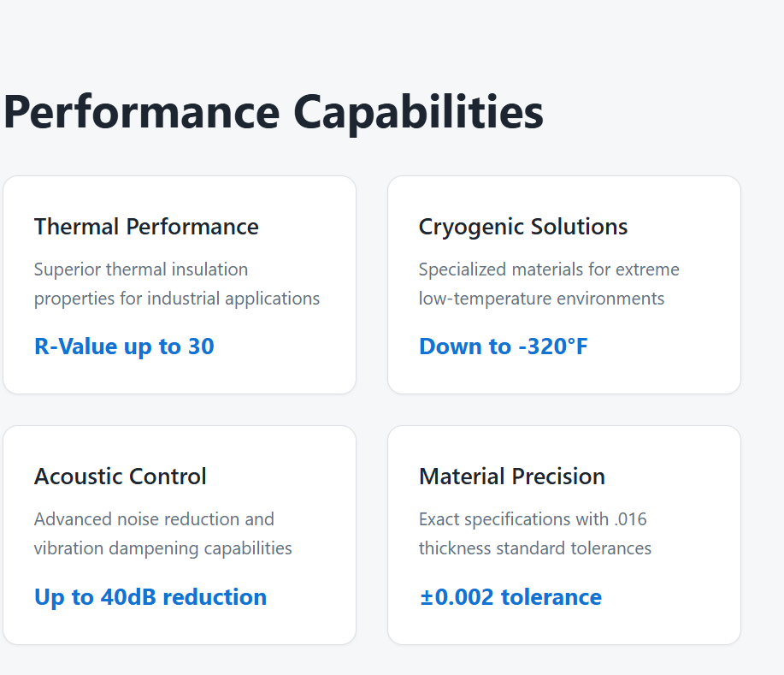Click the 'Up to 40dB reduction' blue text

[150, 596]
